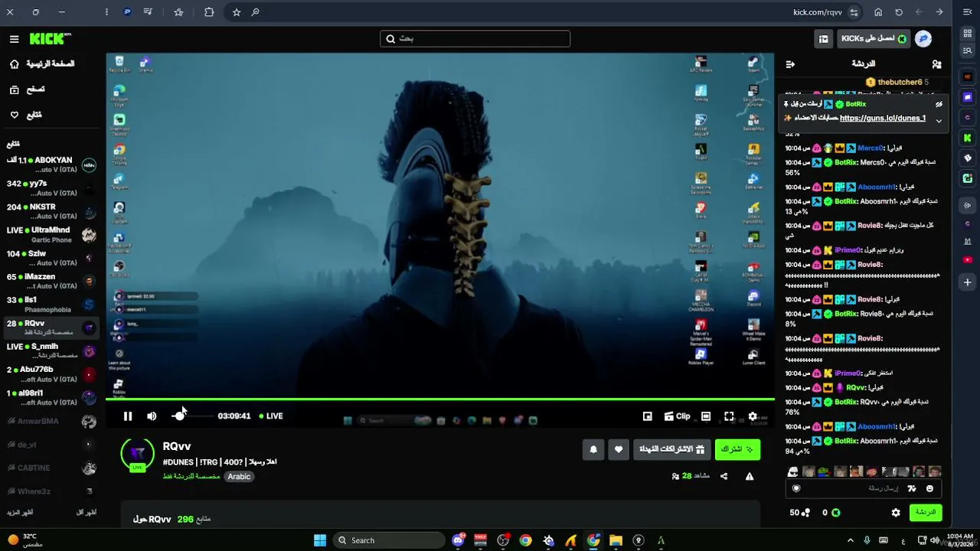Viewport: 980px width, 551px height.
Task: Bookmark this page with star icon
Action: pyautogui.click(x=237, y=12)
